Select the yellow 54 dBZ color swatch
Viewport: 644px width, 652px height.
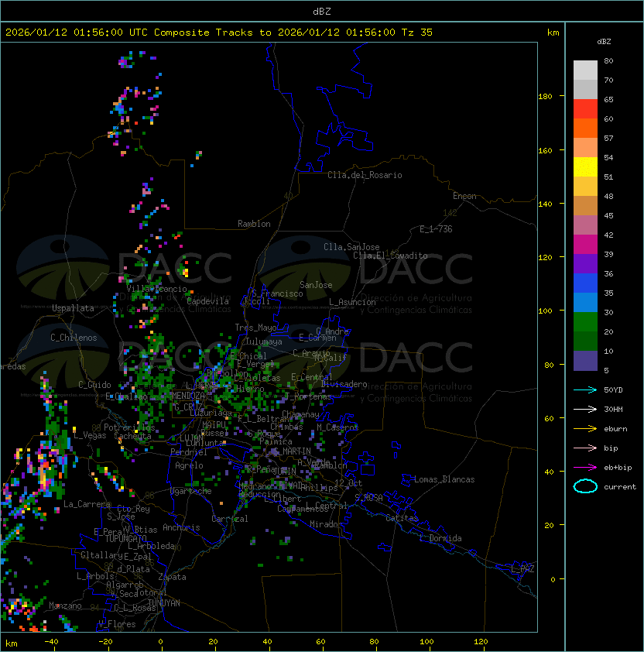[x=585, y=167]
